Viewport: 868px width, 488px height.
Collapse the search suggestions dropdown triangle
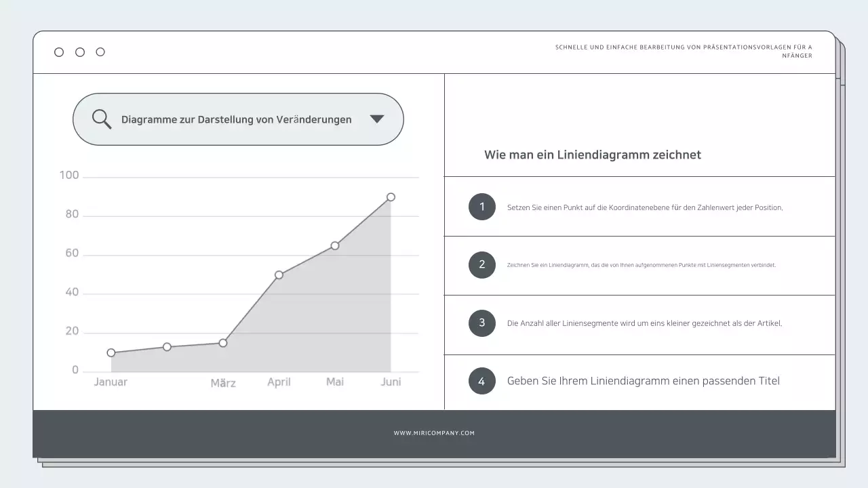[x=378, y=119]
